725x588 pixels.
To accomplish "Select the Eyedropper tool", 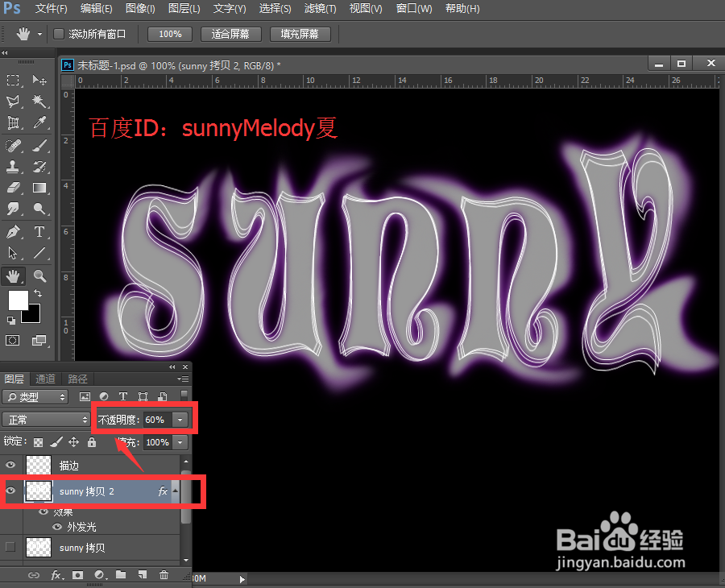I will coord(39,122).
